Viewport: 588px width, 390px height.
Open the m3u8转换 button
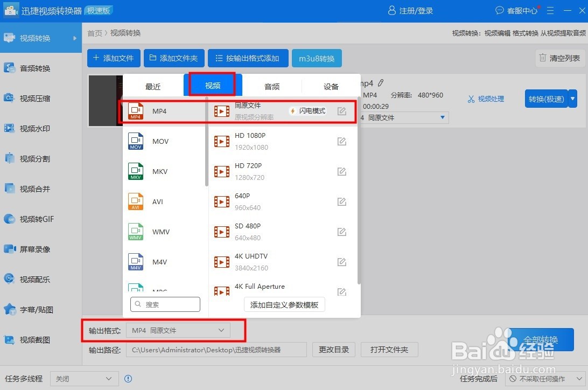tap(317, 58)
